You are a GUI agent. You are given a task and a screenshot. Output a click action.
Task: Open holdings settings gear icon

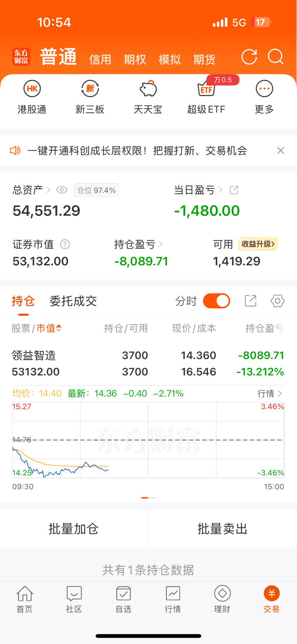coord(277,301)
